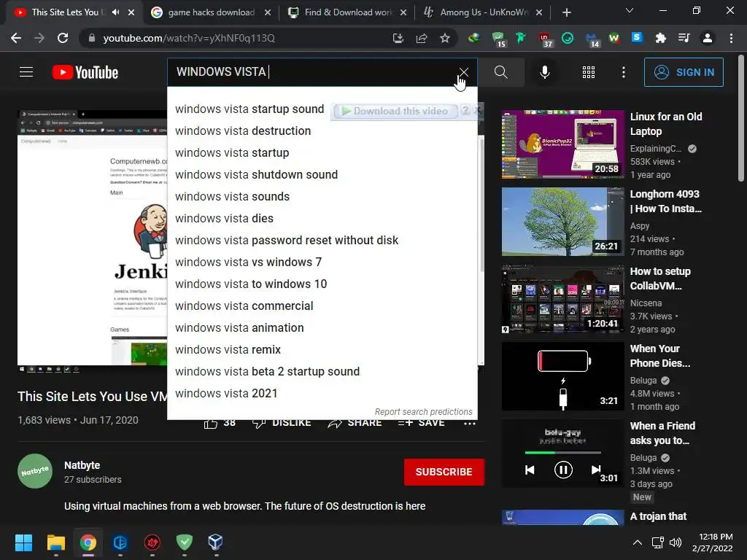Open When Your Phone Dies video title
The image size is (747, 560).
[659, 356]
